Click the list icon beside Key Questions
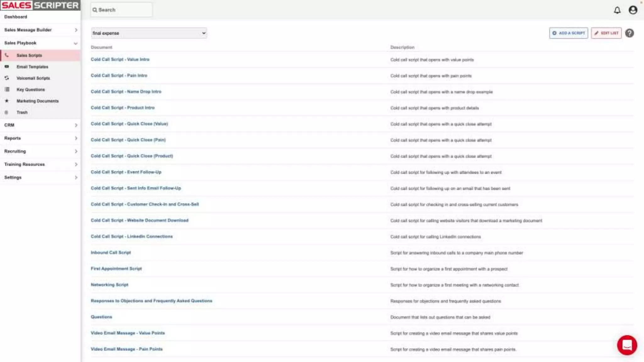The height and width of the screenshot is (362, 644). (7, 90)
